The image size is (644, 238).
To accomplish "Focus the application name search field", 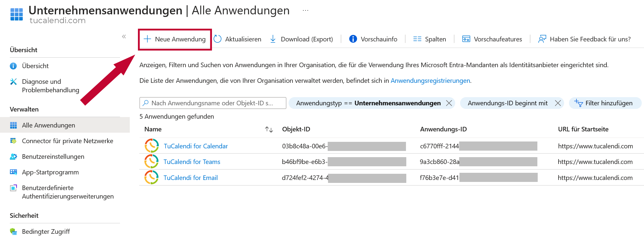I will 213,103.
